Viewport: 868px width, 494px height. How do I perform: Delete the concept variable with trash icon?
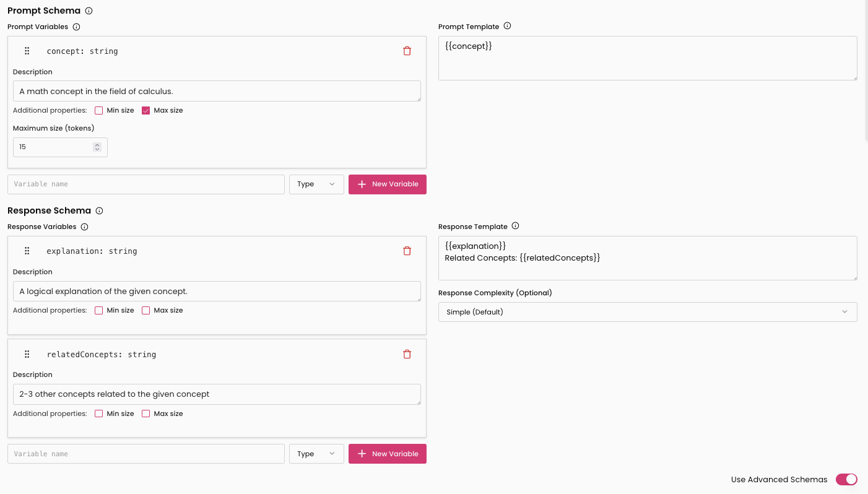tap(407, 51)
